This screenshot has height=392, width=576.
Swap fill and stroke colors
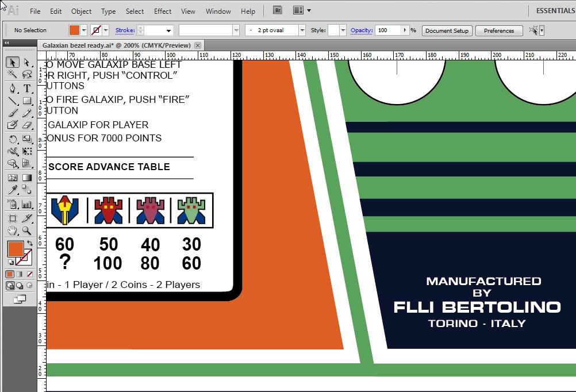tap(30, 243)
